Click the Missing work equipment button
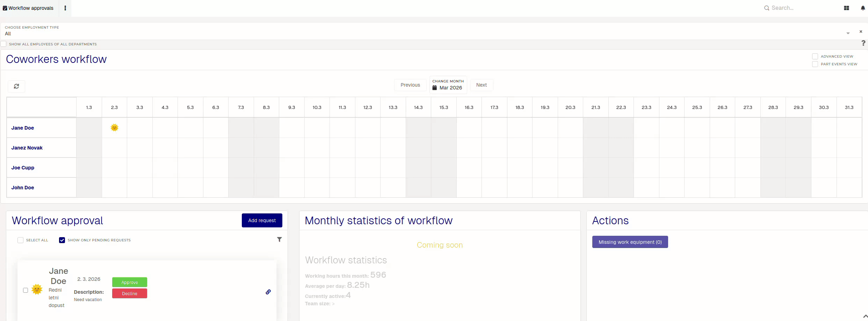 630,242
